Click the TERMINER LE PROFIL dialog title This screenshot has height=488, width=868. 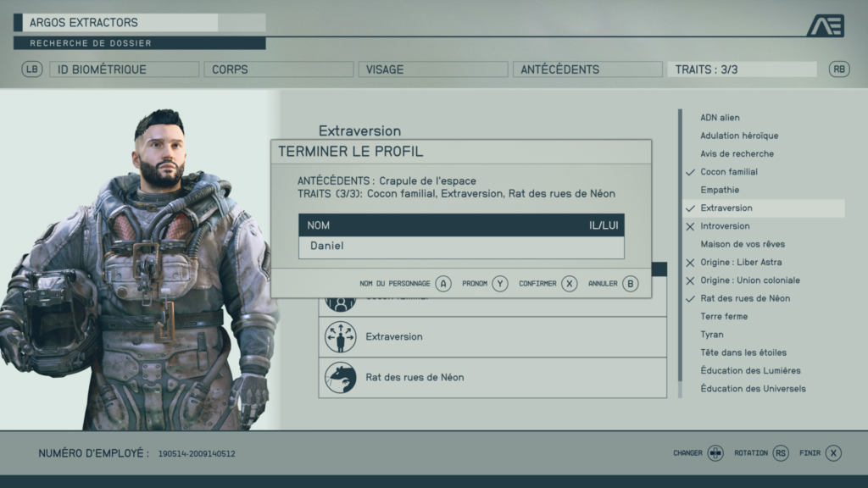pos(350,152)
